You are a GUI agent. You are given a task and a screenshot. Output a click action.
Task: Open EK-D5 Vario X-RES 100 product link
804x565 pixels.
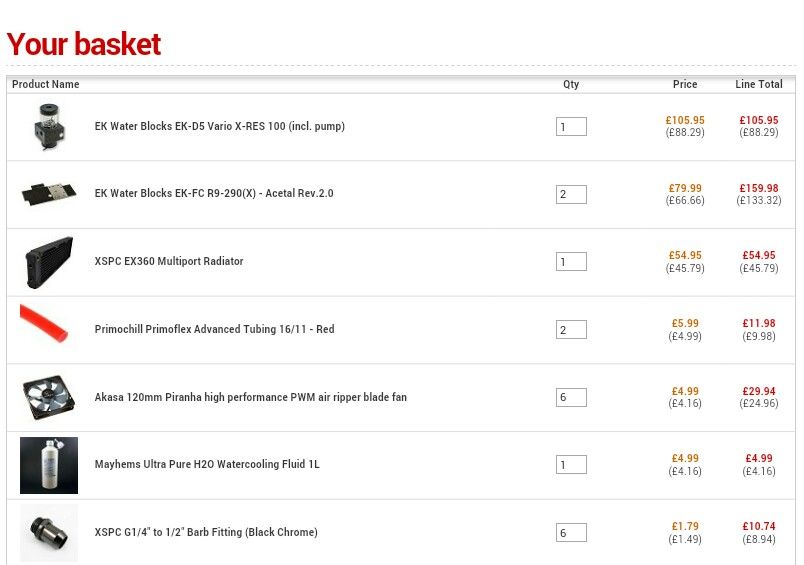point(220,127)
